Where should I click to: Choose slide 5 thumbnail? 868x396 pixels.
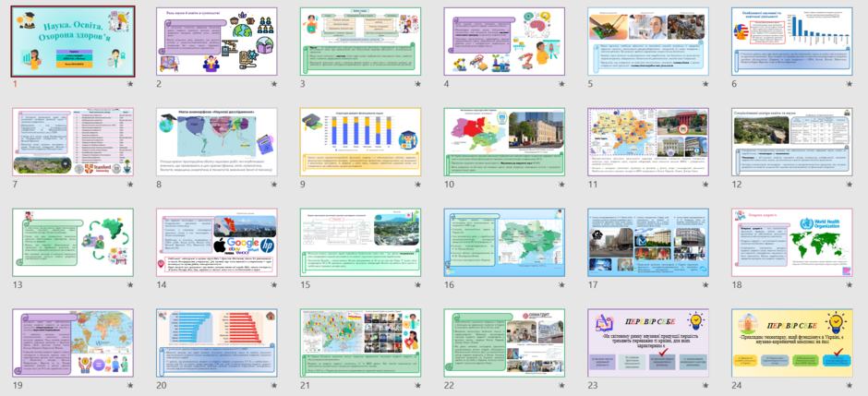click(x=648, y=42)
